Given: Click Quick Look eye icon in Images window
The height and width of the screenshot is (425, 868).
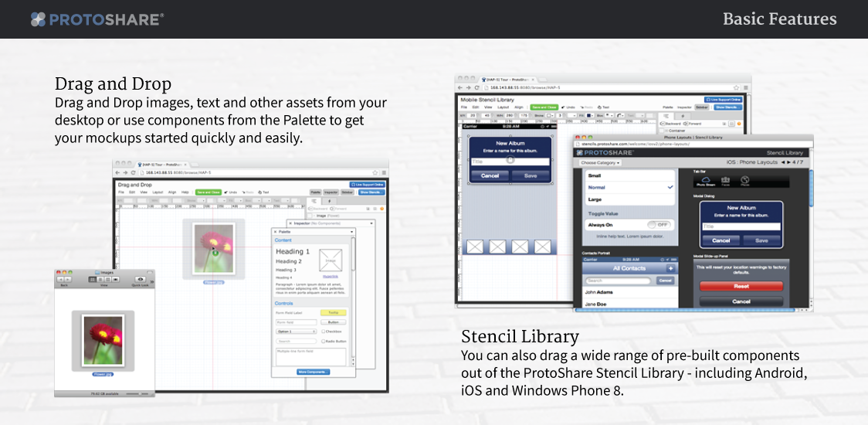Looking at the screenshot, I should click(x=140, y=279).
